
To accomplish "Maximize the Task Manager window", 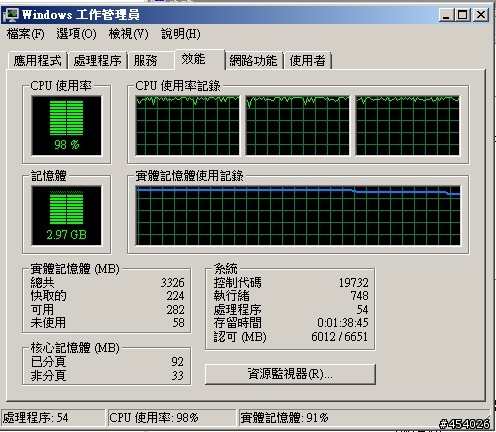I will click(x=463, y=15).
